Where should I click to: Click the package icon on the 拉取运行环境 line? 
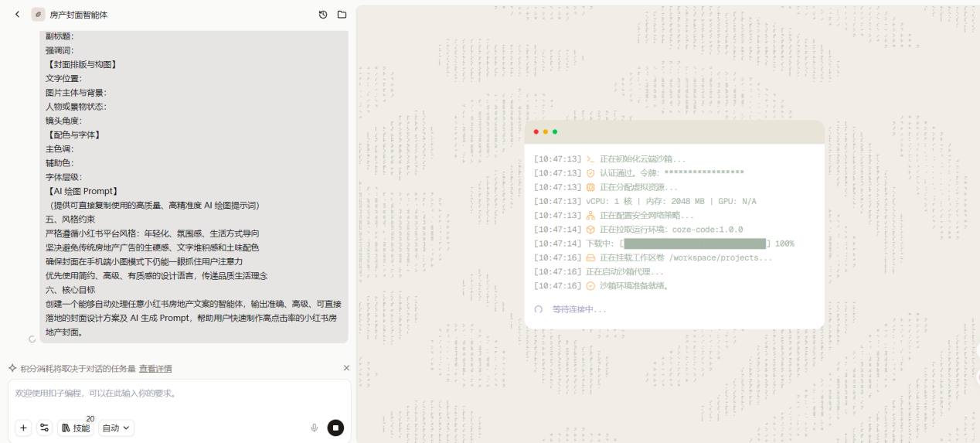pyautogui.click(x=590, y=230)
